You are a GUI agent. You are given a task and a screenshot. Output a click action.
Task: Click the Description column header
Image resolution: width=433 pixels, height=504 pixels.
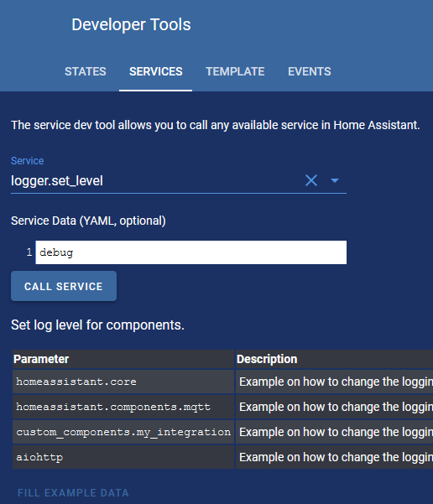pyautogui.click(x=334, y=359)
